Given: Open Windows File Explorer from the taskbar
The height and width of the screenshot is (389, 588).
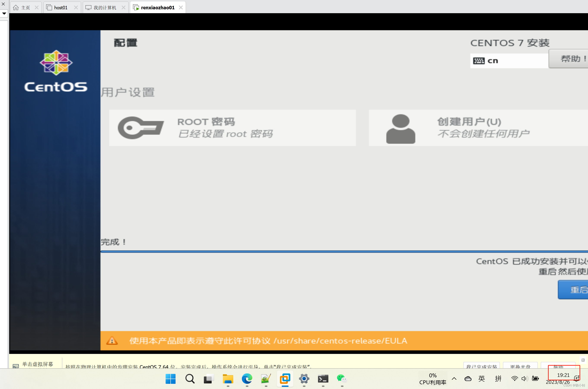Looking at the screenshot, I should [228, 379].
